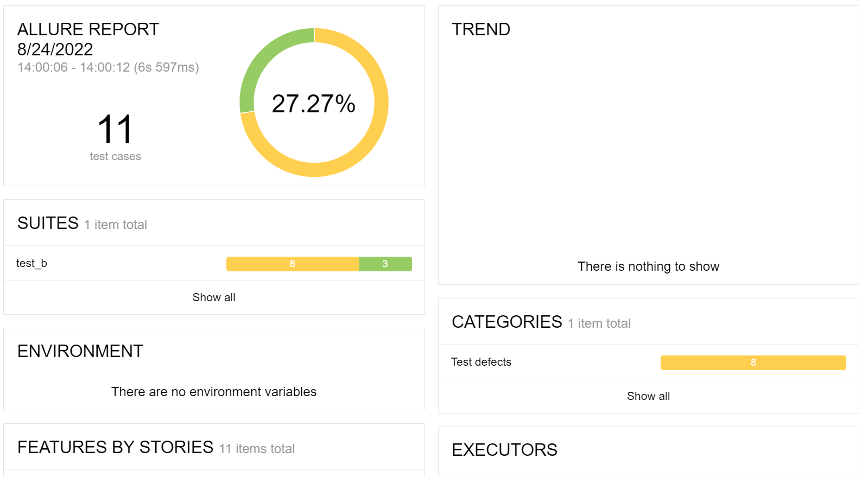Click the yellow "8" bar in Test defects row
The width and height of the screenshot is (868, 477).
pyautogui.click(x=753, y=362)
